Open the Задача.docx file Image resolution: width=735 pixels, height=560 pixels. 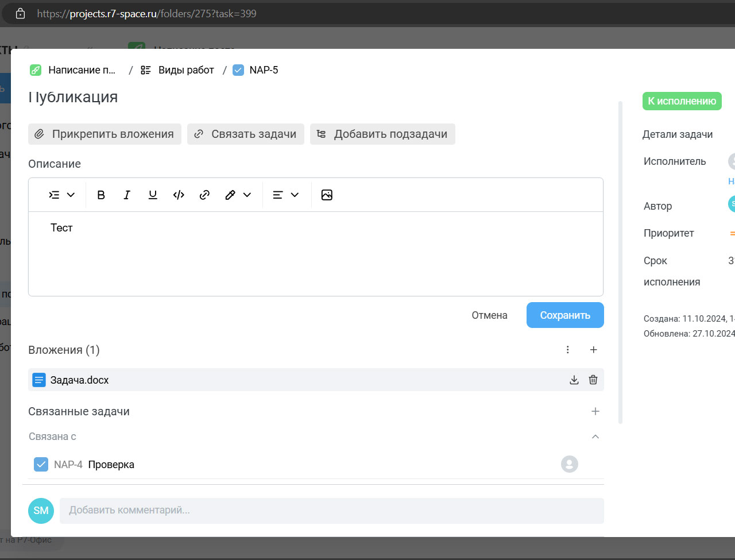[79, 380]
